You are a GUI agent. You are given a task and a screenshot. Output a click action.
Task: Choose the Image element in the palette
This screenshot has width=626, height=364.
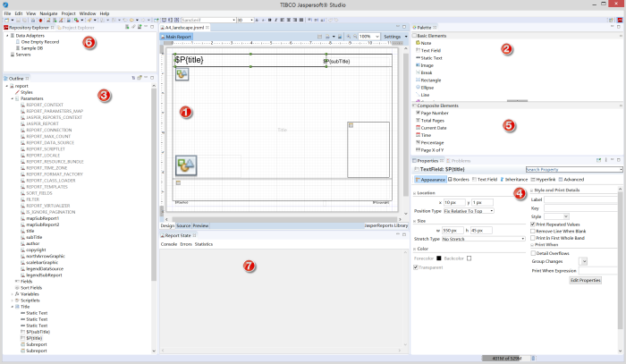428,64
